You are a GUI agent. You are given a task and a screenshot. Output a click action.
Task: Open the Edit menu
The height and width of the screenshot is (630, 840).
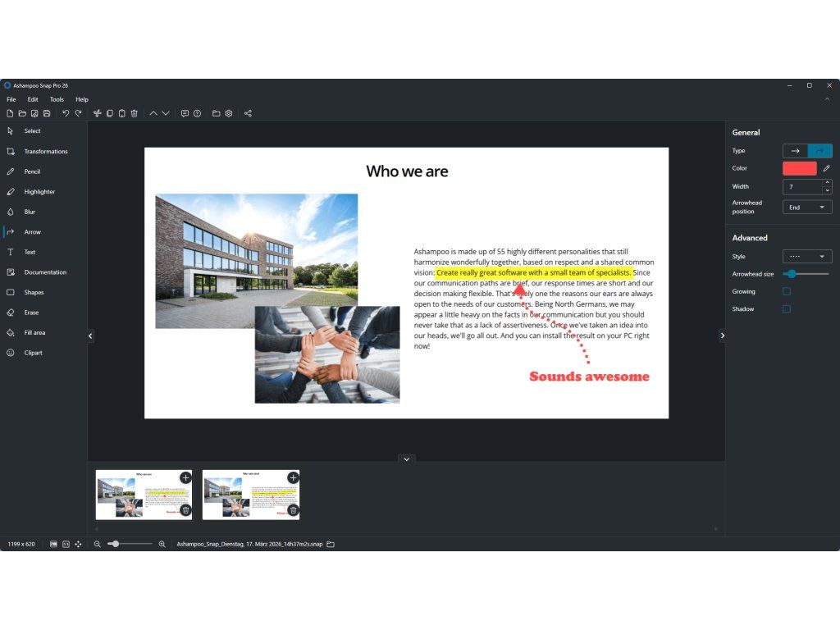coord(33,99)
